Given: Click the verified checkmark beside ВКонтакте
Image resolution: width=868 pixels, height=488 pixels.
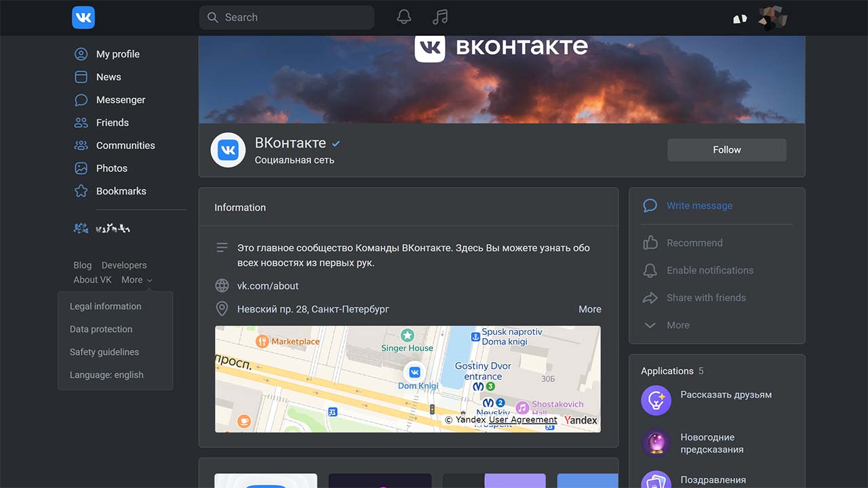Looking at the screenshot, I should tap(336, 144).
